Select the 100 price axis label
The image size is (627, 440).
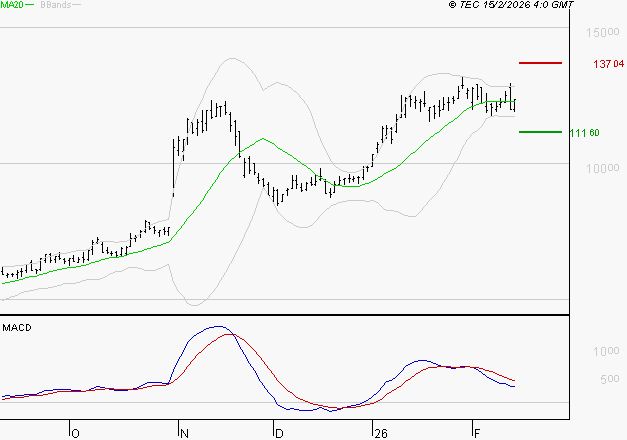coord(603,168)
